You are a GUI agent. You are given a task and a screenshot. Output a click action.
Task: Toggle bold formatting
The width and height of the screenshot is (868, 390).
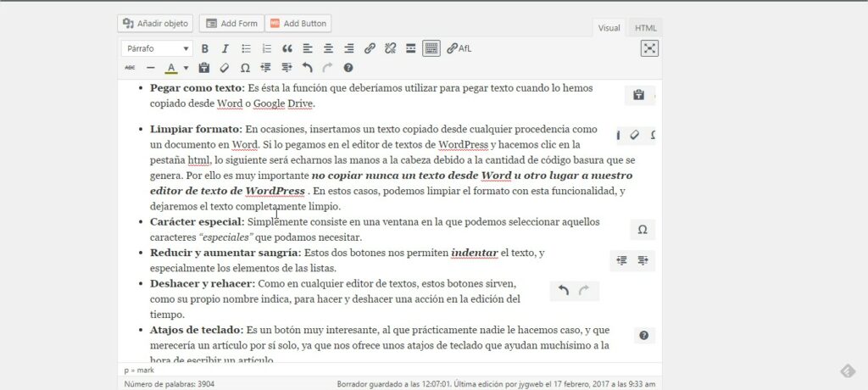coord(205,49)
